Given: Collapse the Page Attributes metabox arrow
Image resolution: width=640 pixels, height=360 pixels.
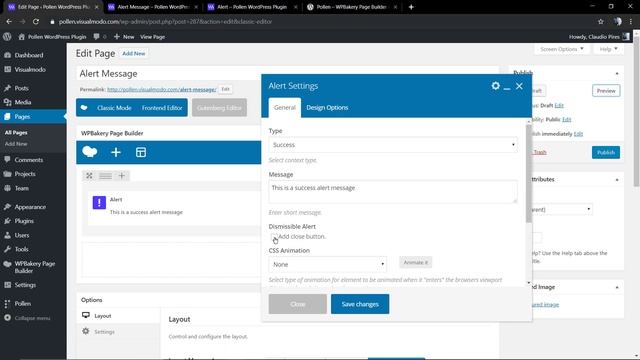Looking at the screenshot, I should [617, 180].
